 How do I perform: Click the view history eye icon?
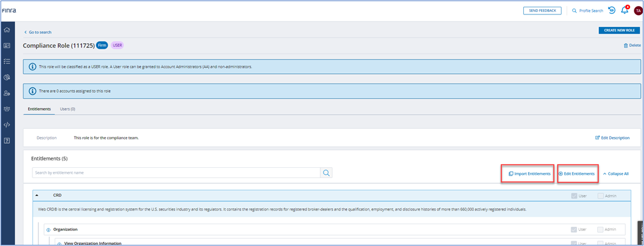612,10
